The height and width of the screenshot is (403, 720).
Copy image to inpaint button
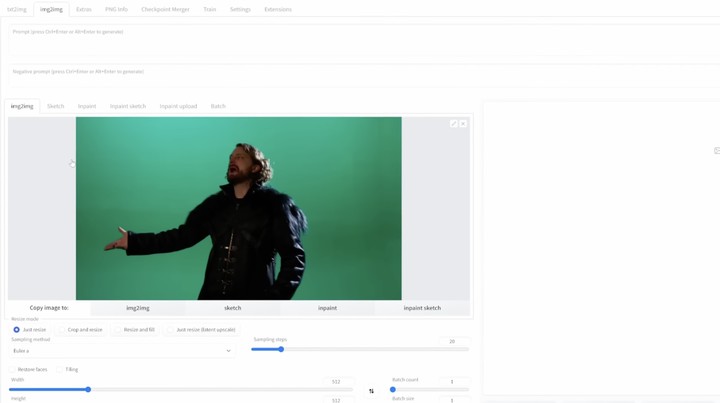(x=327, y=308)
